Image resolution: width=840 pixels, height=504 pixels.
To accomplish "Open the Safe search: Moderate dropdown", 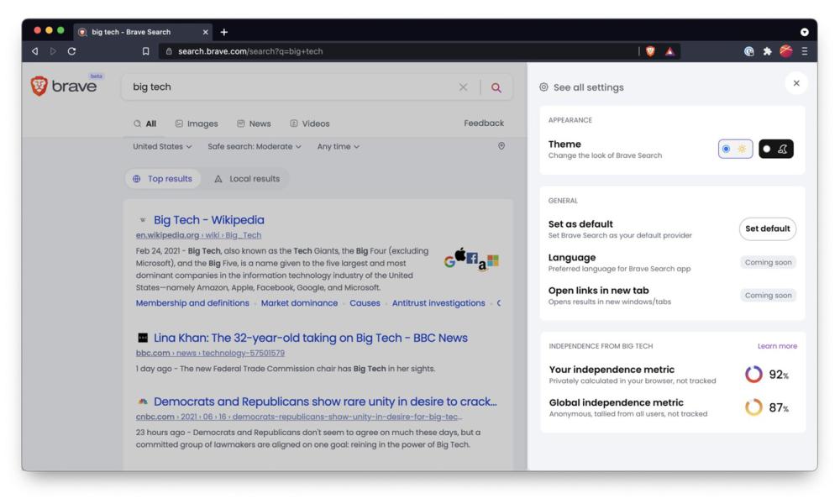I will tap(255, 147).
